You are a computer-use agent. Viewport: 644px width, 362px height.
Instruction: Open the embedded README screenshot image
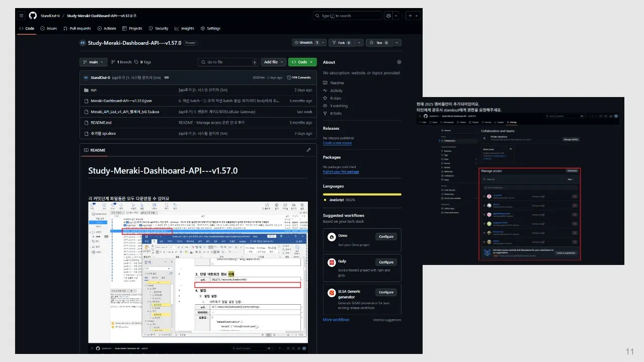point(198,272)
